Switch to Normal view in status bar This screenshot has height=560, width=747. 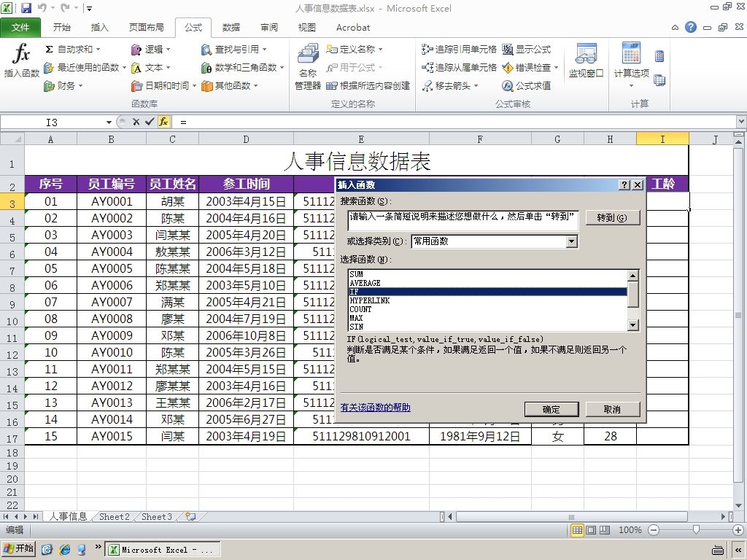pyautogui.click(x=577, y=530)
